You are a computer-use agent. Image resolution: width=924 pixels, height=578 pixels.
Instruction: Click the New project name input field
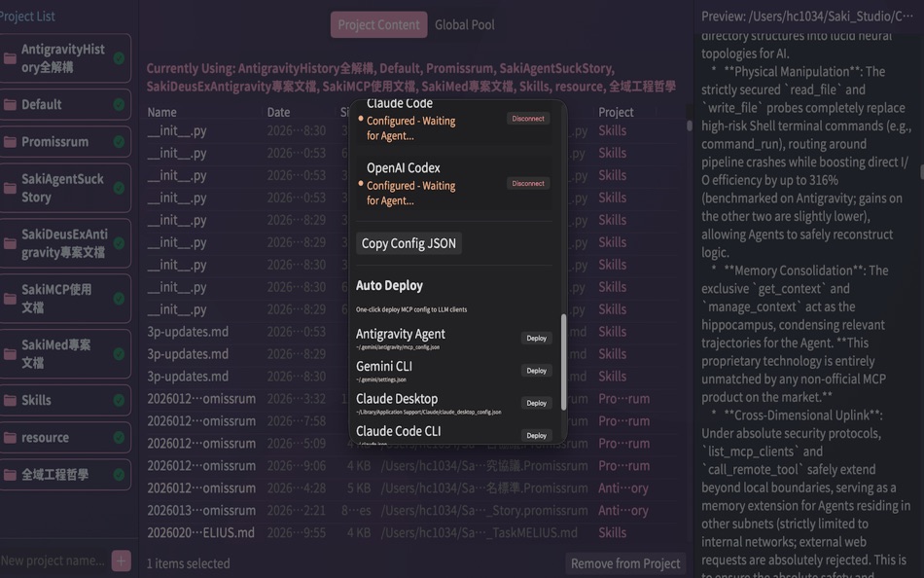(x=53, y=560)
